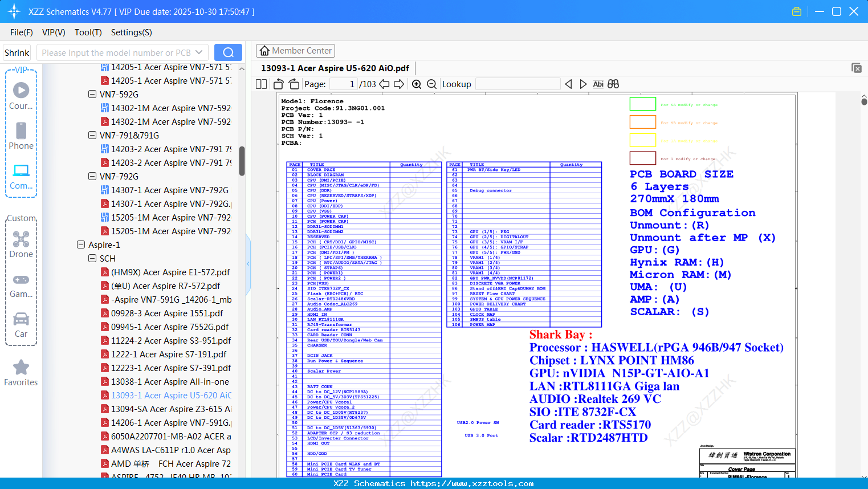Select the highlighted 13093-1 Acer Aspire U5-620 entry
868x489 pixels.
pos(171,395)
